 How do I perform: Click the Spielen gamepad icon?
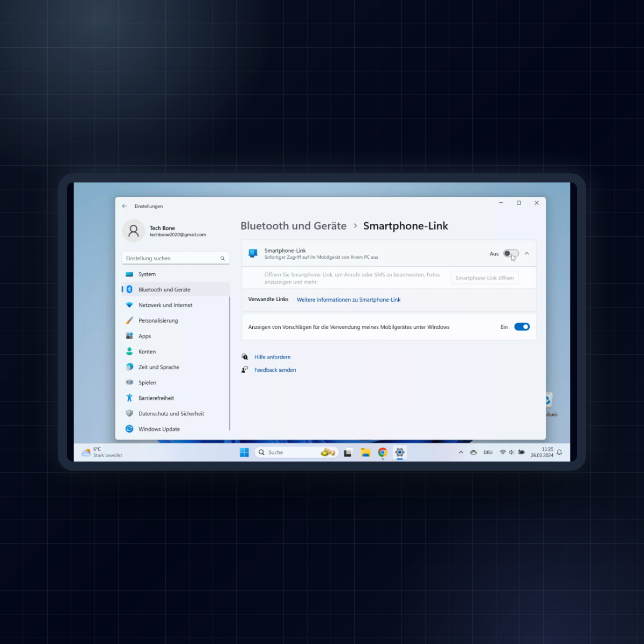pos(129,383)
